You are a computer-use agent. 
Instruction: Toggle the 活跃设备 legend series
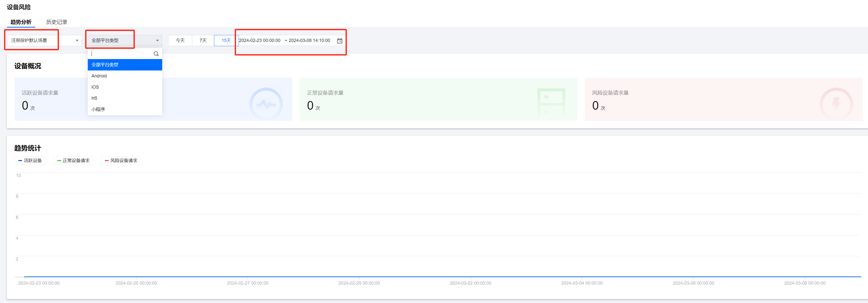(30, 161)
